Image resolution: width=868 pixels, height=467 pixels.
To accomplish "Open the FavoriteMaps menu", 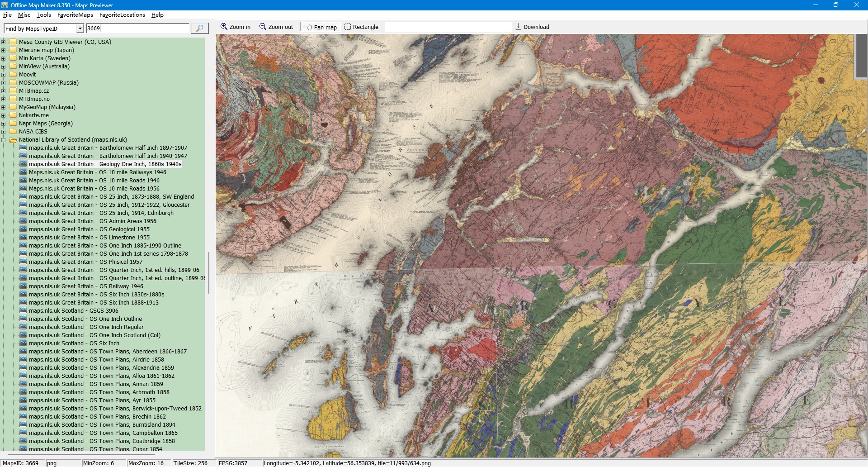I will (75, 15).
